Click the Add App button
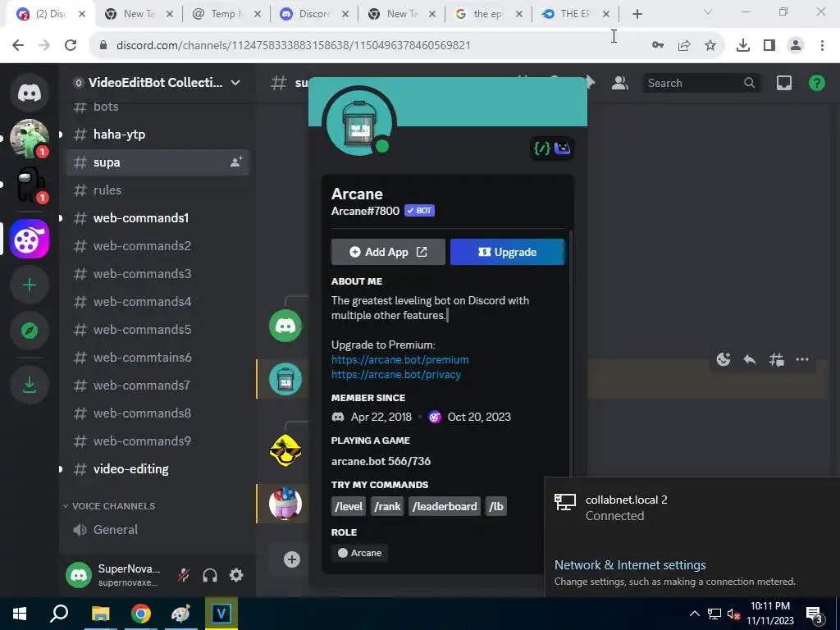This screenshot has height=630, width=840. click(388, 252)
